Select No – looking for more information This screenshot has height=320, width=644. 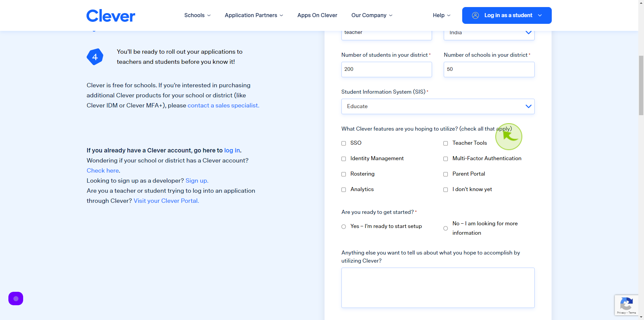coord(445,228)
